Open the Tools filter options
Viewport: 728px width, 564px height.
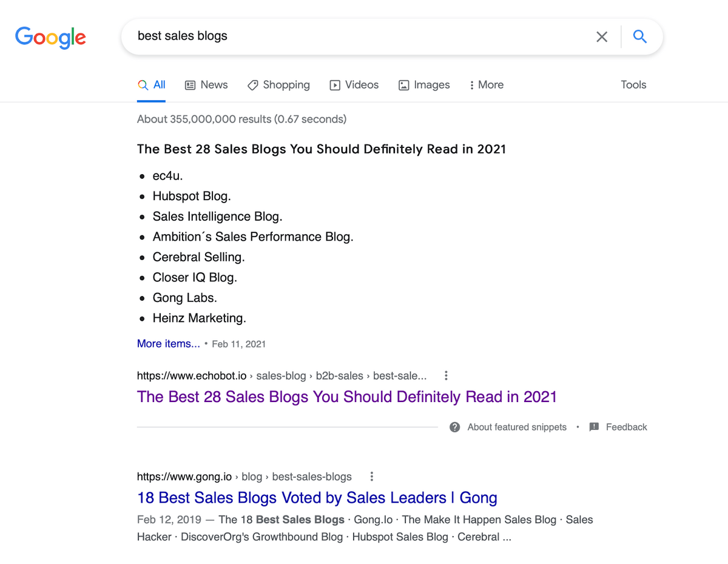click(633, 85)
